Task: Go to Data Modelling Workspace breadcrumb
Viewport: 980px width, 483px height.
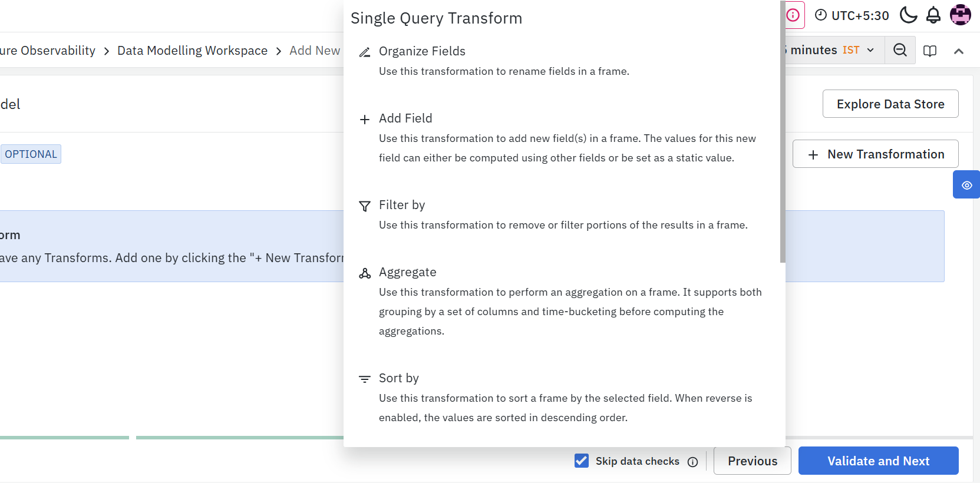Action: 192,51
